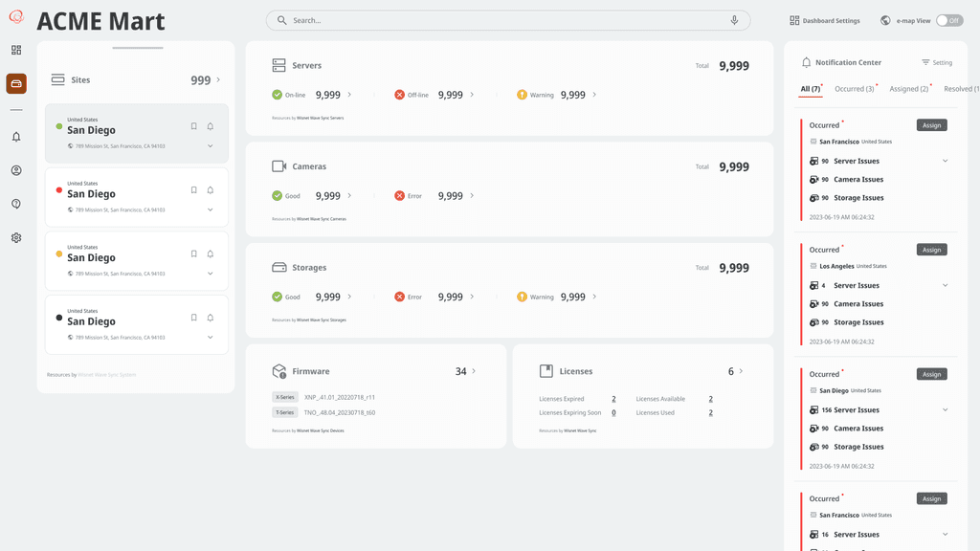The image size is (980, 551).
Task: Click bell on yellow-status San Diego site
Action: click(x=211, y=253)
